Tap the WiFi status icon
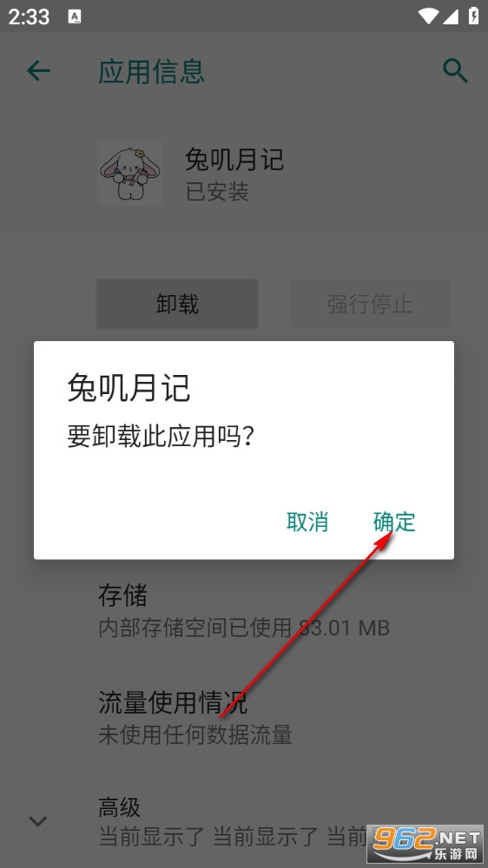This screenshot has height=868, width=488. tap(429, 16)
